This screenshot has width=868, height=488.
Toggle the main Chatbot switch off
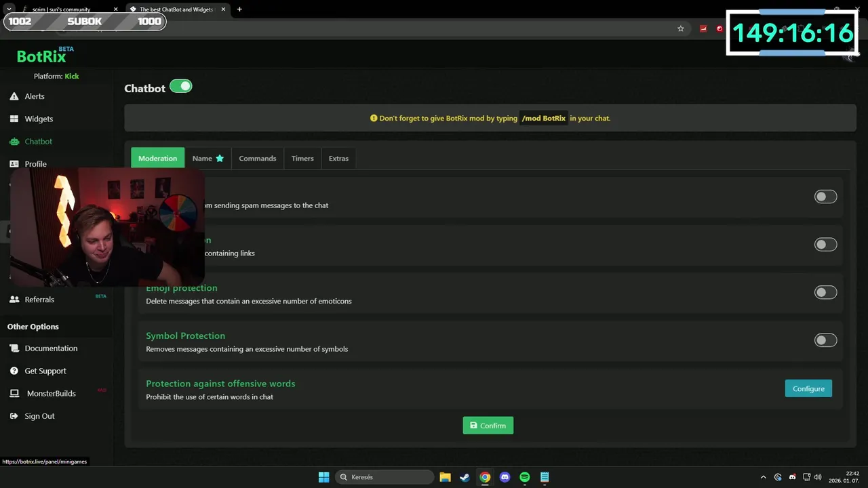pyautogui.click(x=181, y=86)
